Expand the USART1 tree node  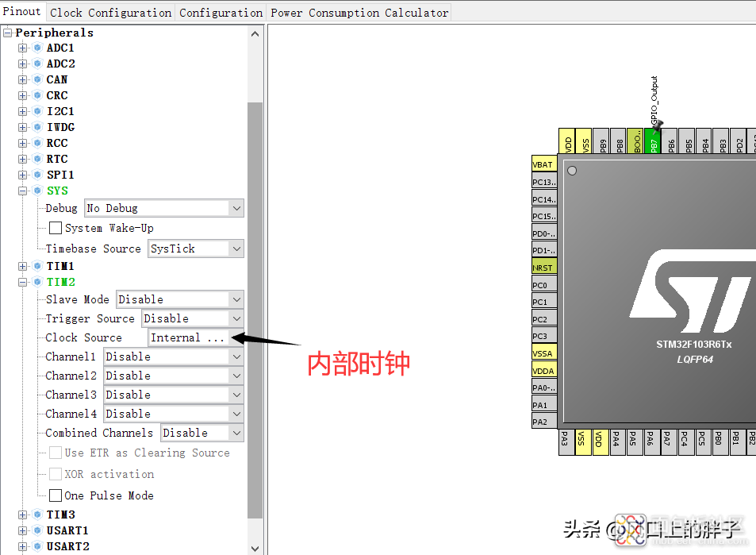22,531
